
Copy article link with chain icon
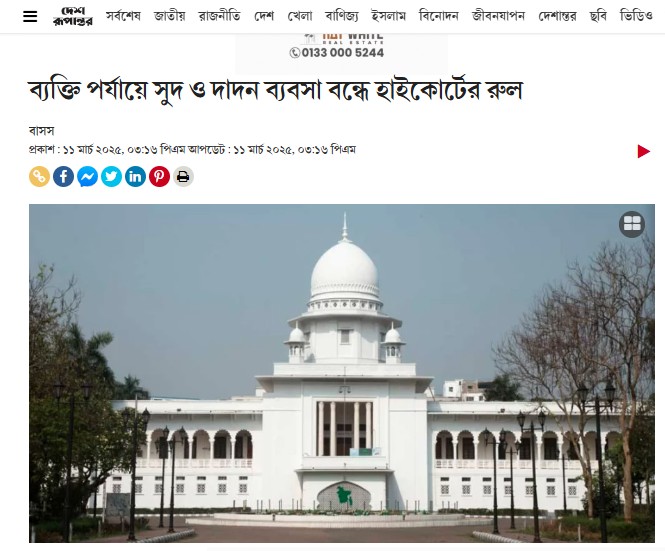click(39, 176)
